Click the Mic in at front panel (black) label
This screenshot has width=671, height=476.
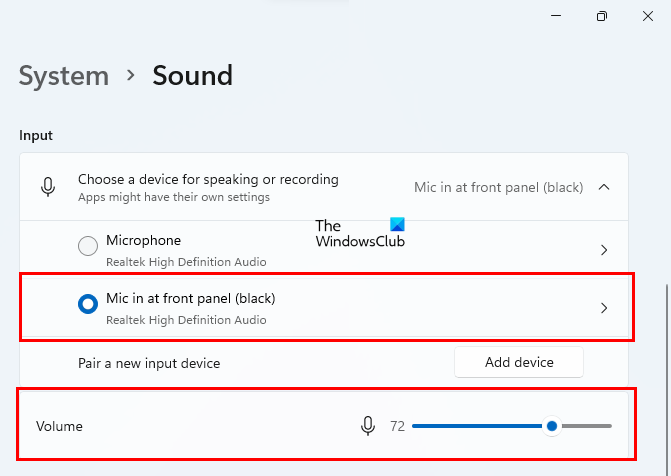click(x=190, y=299)
